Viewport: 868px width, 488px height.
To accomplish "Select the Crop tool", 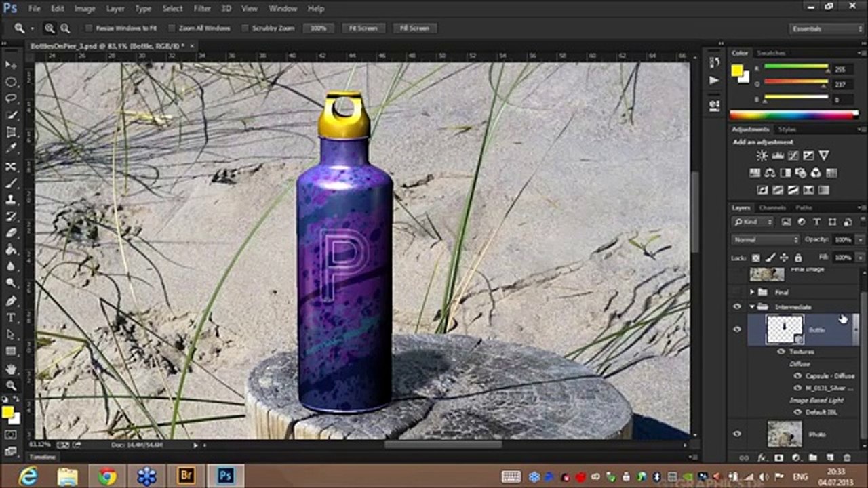I will (11, 133).
